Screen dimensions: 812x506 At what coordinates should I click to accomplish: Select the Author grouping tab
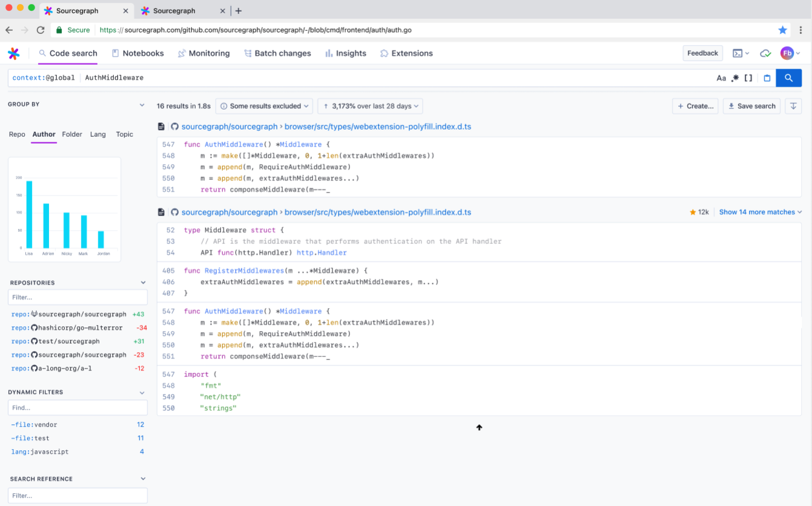pos(44,134)
